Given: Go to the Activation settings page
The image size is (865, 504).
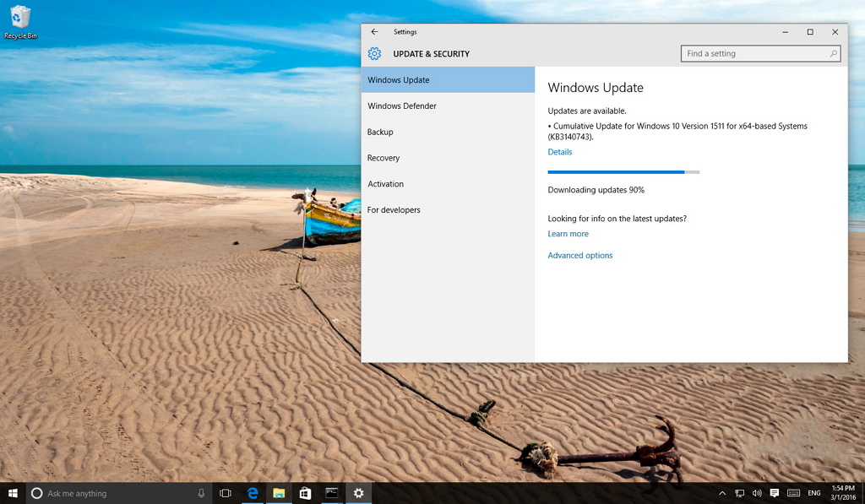Looking at the screenshot, I should (448, 184).
